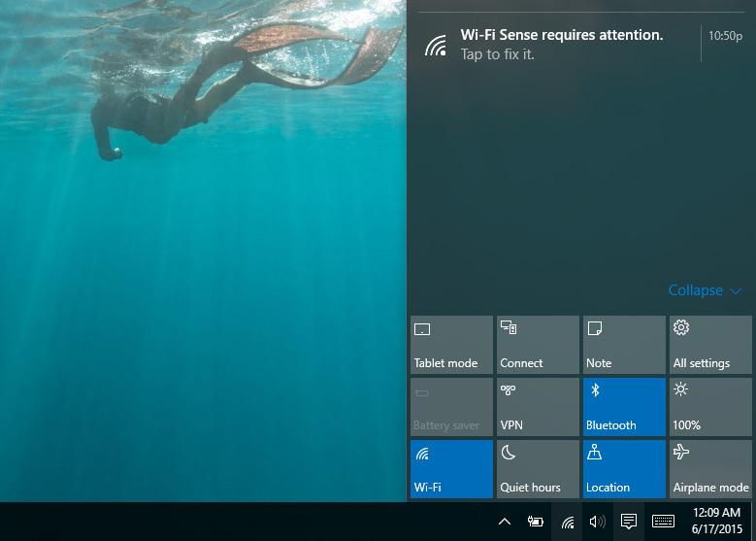Open the Connect quick action tile

pos(538,345)
